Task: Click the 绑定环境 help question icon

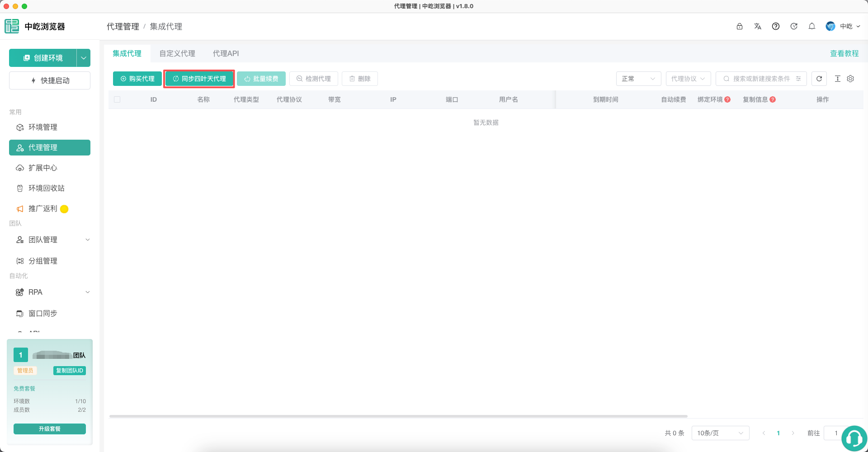Action: click(727, 99)
